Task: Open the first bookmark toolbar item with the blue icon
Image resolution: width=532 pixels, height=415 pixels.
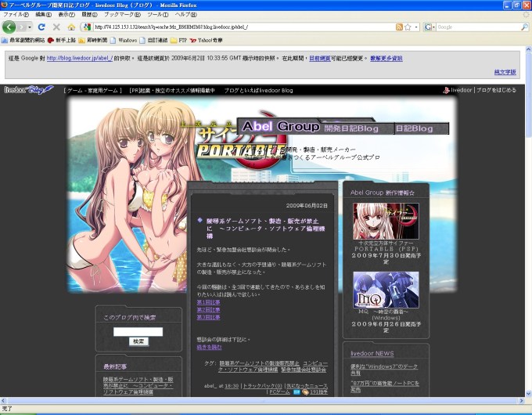Action: [23, 40]
